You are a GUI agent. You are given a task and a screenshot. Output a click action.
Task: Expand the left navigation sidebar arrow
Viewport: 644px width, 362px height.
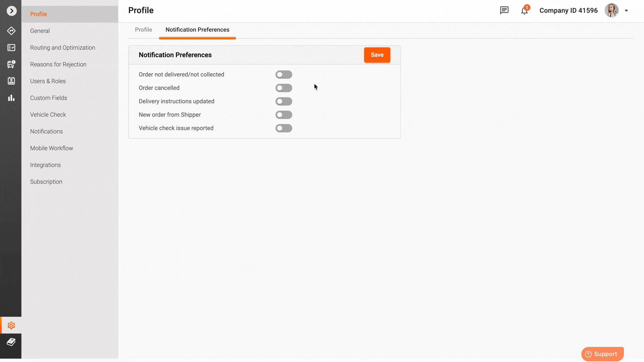point(11,11)
